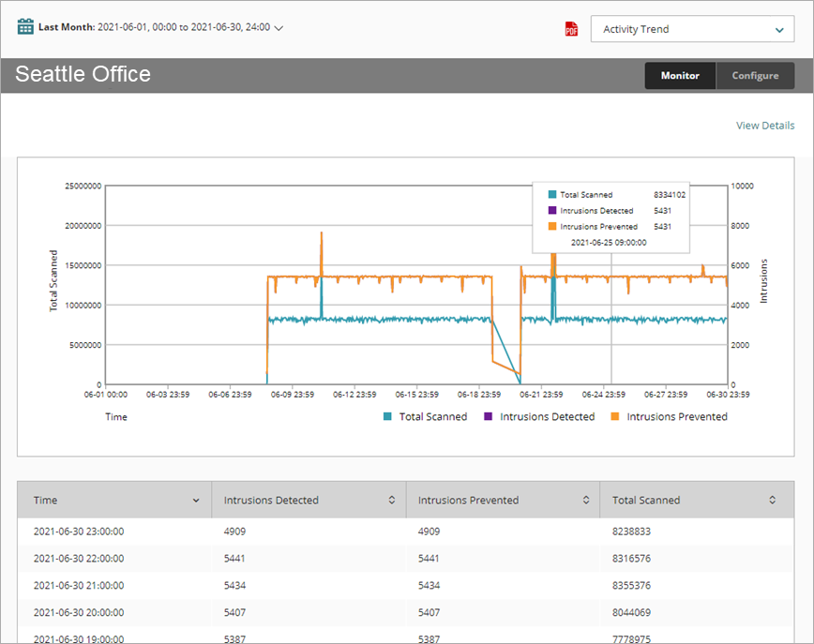The height and width of the screenshot is (644, 814).
Task: Click the sort icon on Intrusions Detected column
Action: pos(393,500)
